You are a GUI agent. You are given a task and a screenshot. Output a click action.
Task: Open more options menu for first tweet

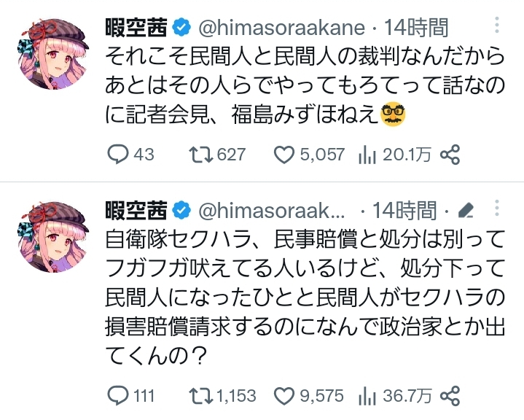coord(497,26)
